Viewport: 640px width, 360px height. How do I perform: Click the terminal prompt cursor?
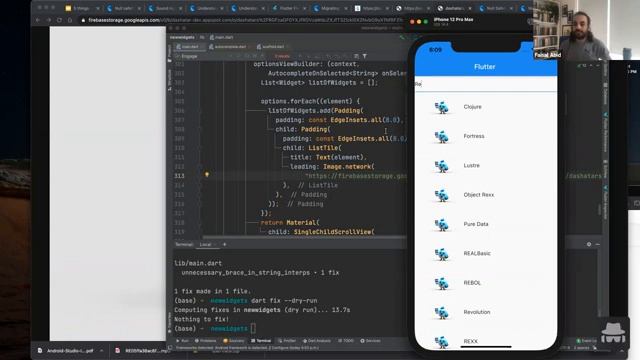tap(253, 329)
